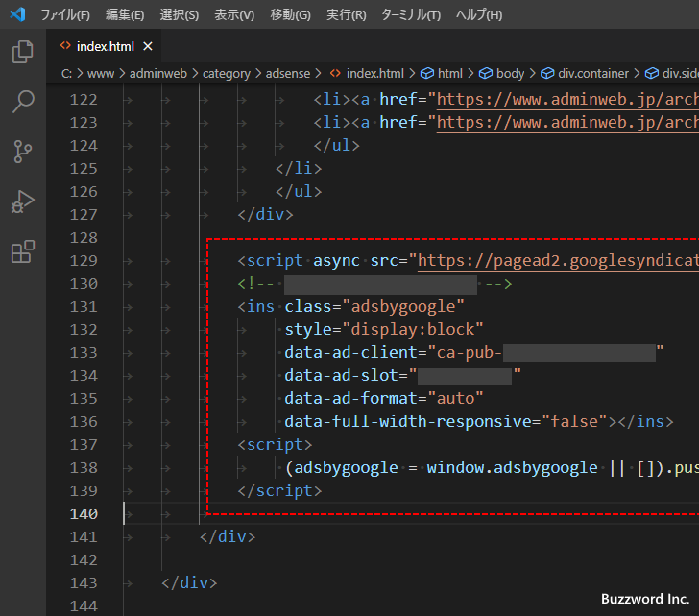Image resolution: width=699 pixels, height=616 pixels.
Task: Click the closing li tag on line 125
Action: 299,169
